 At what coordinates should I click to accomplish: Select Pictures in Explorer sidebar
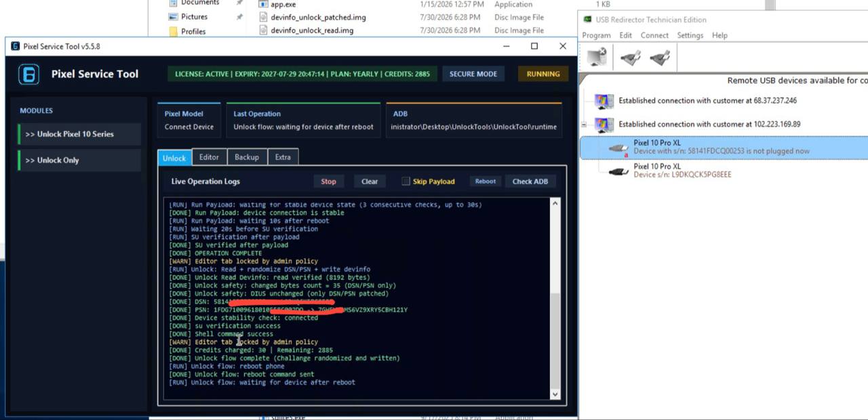(195, 16)
